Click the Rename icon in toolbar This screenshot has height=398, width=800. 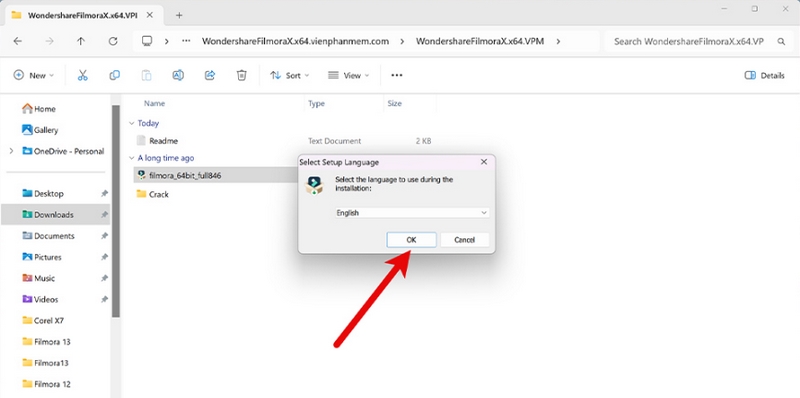tap(178, 76)
